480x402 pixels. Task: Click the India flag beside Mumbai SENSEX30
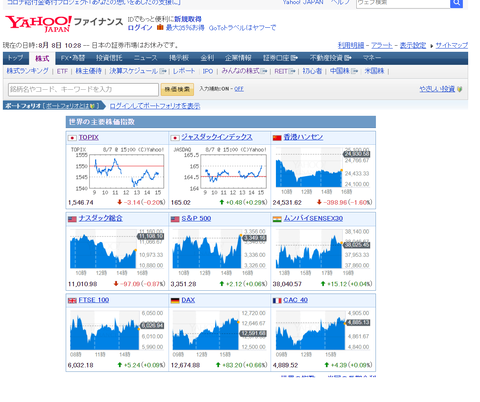277,219
